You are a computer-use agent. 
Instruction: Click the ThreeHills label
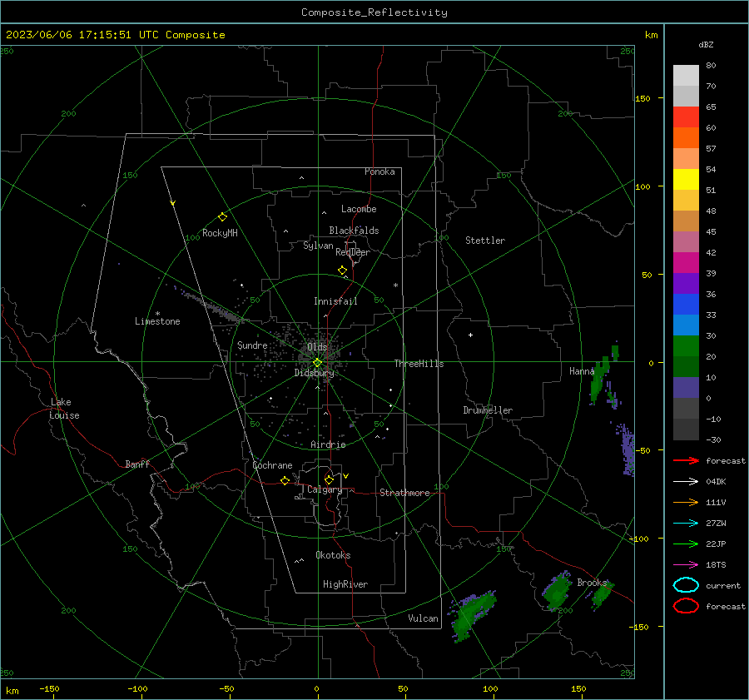[x=419, y=364]
